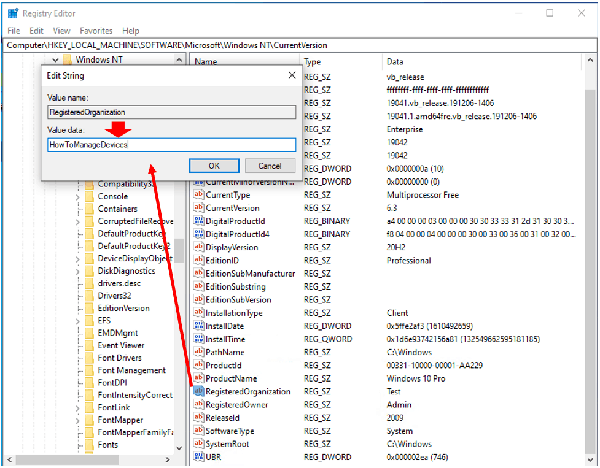Click the DigitalProductId binary value icon

[x=198, y=220]
